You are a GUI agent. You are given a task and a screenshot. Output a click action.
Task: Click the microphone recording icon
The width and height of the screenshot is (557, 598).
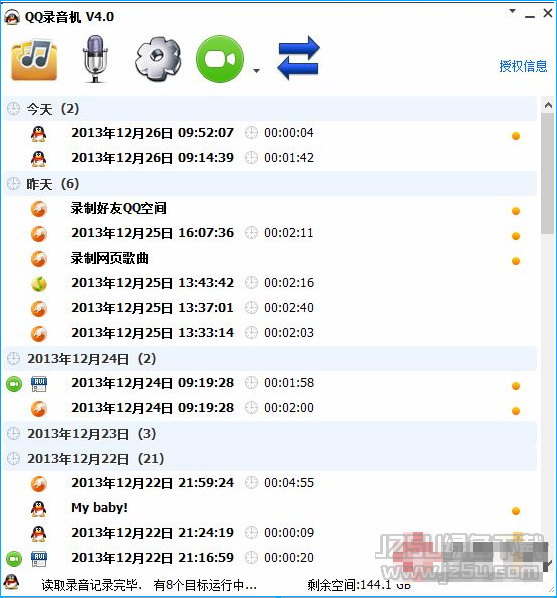95,59
